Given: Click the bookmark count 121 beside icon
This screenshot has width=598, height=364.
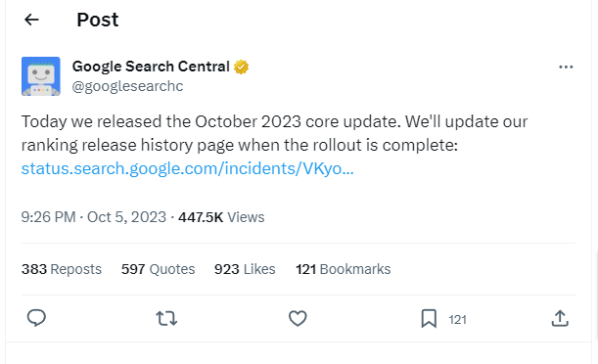Looking at the screenshot, I should point(457,319).
